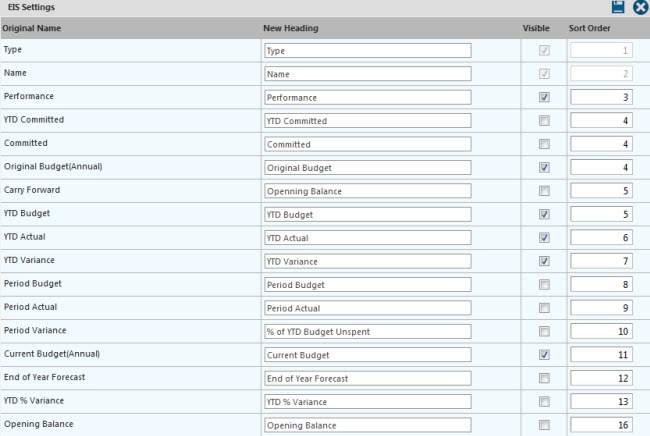Uncheck Visible for Performance row

(544, 97)
